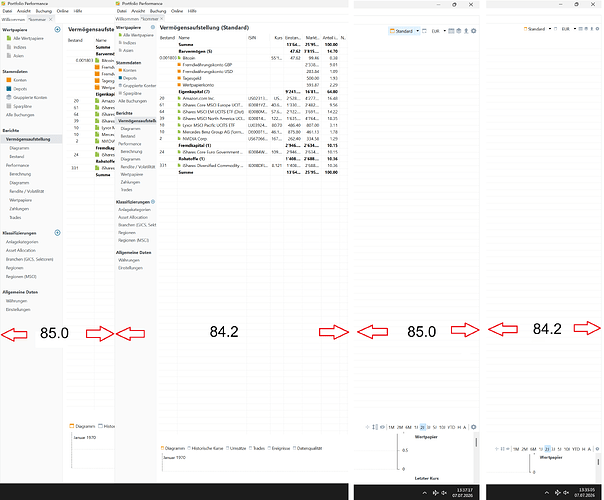Select the Mercedes-Benz Group AG row
604x500 pixels.
tap(250, 132)
